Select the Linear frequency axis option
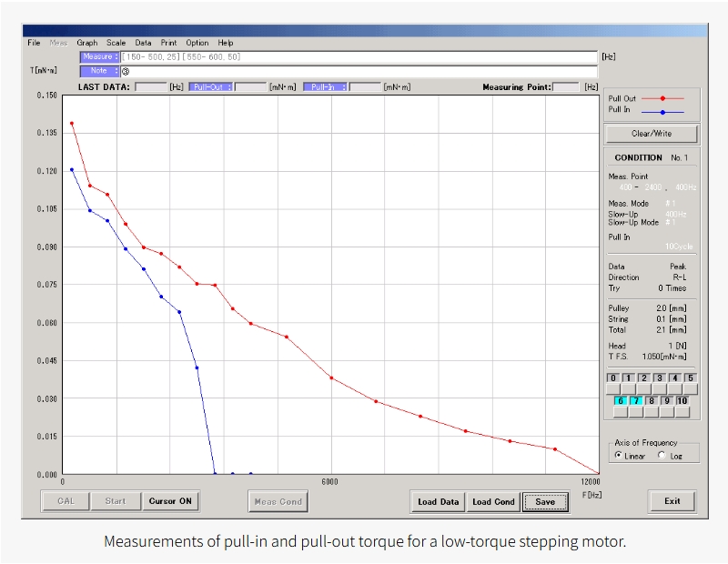Screen dimensions: 728x564 click(619, 456)
